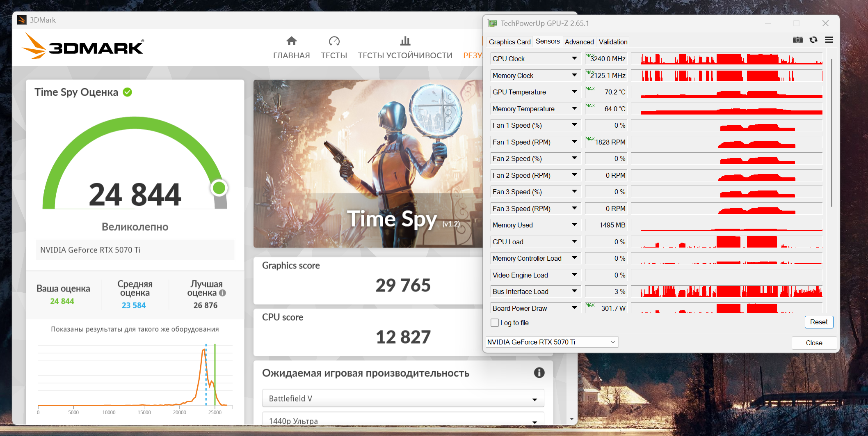Expand the GPU Temperature sensor dropdown
Image resolution: width=868 pixels, height=436 pixels.
pos(574,92)
